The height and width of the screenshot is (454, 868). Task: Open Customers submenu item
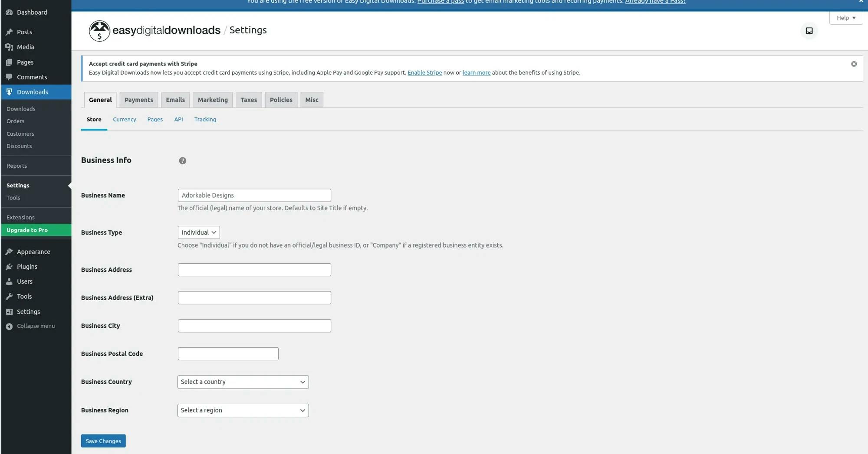20,134
